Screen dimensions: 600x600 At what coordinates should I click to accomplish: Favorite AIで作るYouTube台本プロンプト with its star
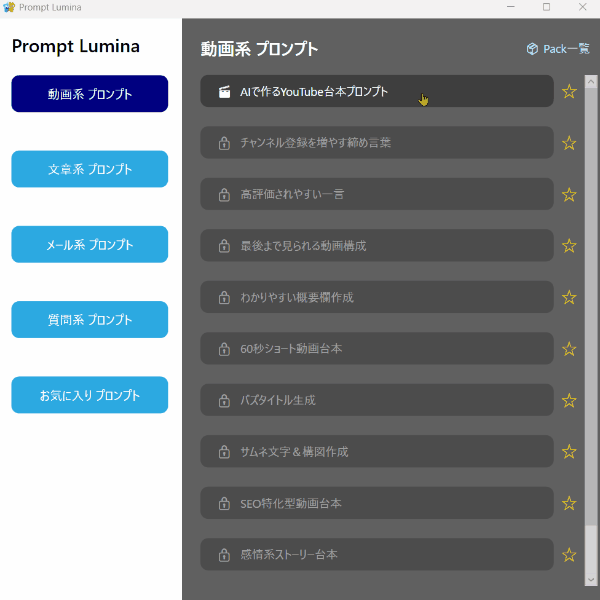tap(569, 91)
